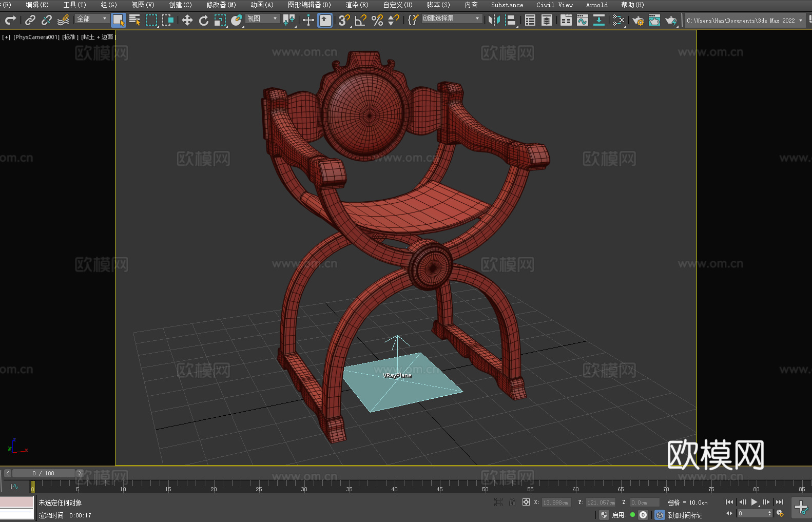Toggle the Ribbon display icon
The image size is (812, 522).
tap(566, 20)
